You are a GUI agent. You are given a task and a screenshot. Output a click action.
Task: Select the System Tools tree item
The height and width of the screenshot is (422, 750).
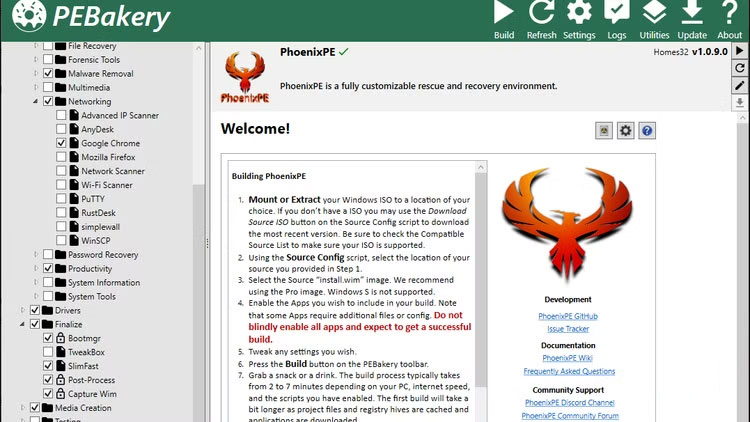pos(92,297)
